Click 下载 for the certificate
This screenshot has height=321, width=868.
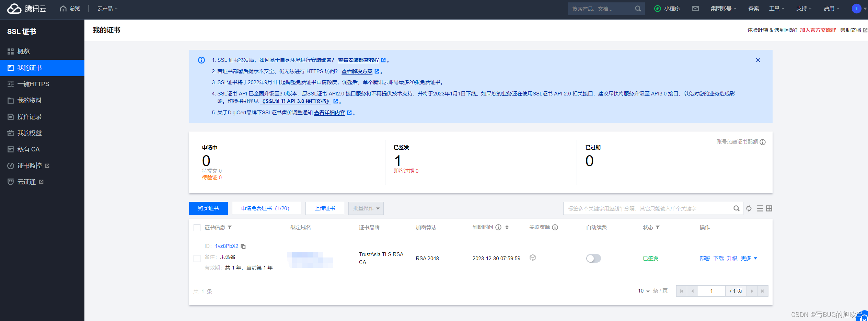click(718, 258)
